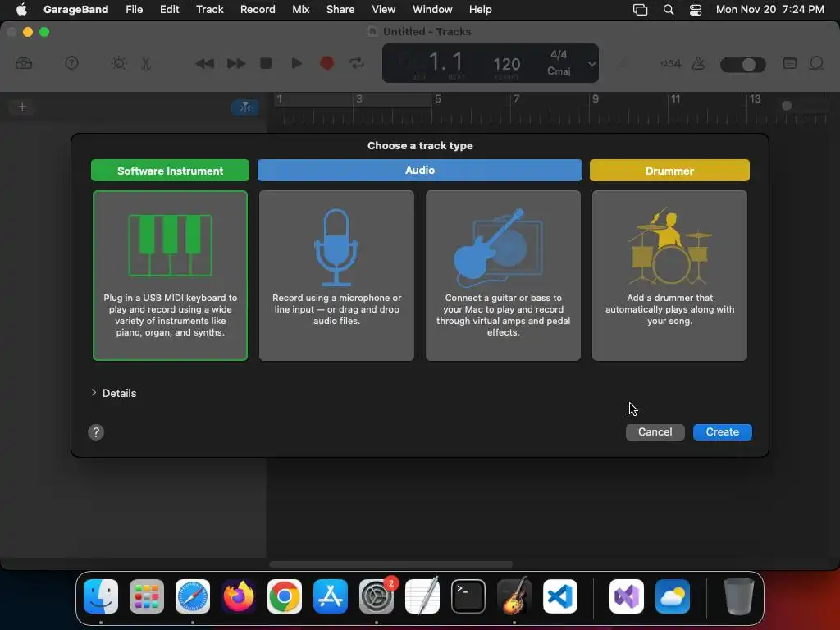Click the red Record button
Viewport: 840px width, 630px height.
click(x=326, y=63)
